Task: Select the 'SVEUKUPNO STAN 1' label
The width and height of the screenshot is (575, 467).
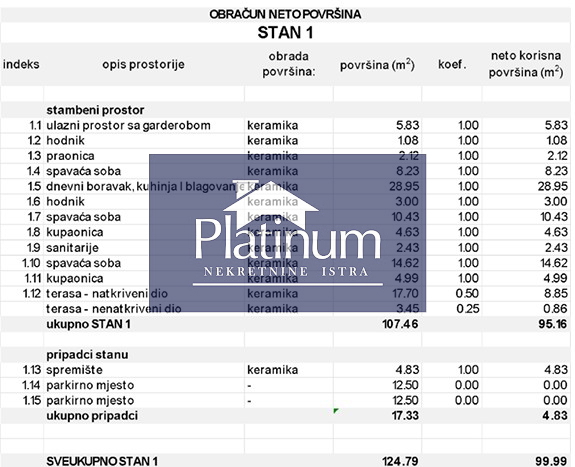Action: click(102, 461)
